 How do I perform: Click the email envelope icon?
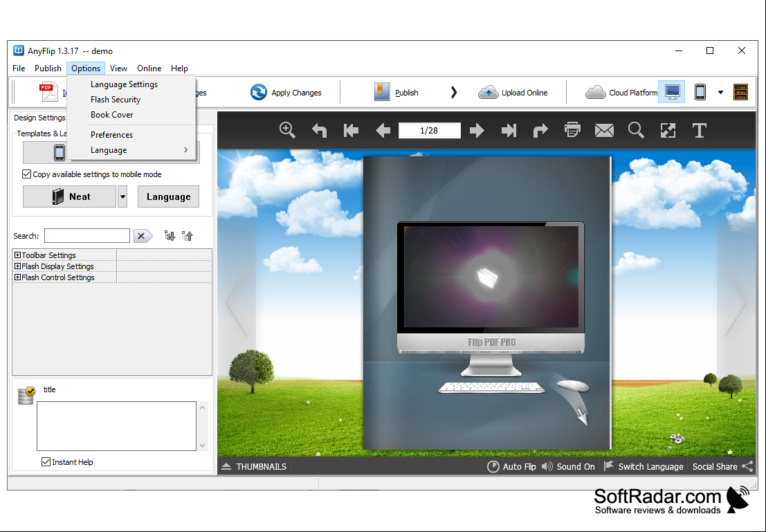point(604,131)
